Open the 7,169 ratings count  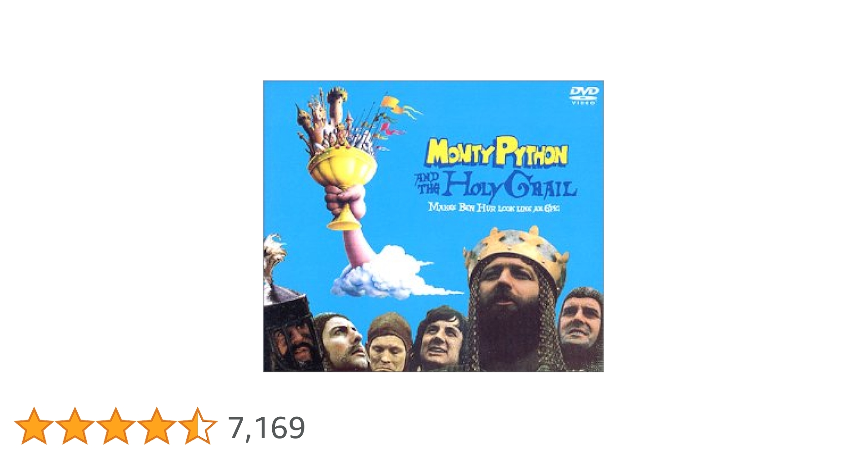tap(266, 427)
